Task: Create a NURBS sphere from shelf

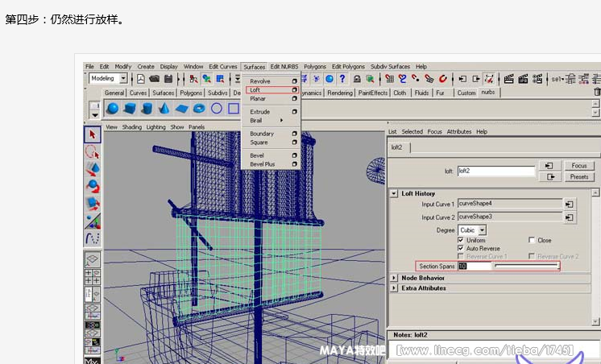Action: 112,109
